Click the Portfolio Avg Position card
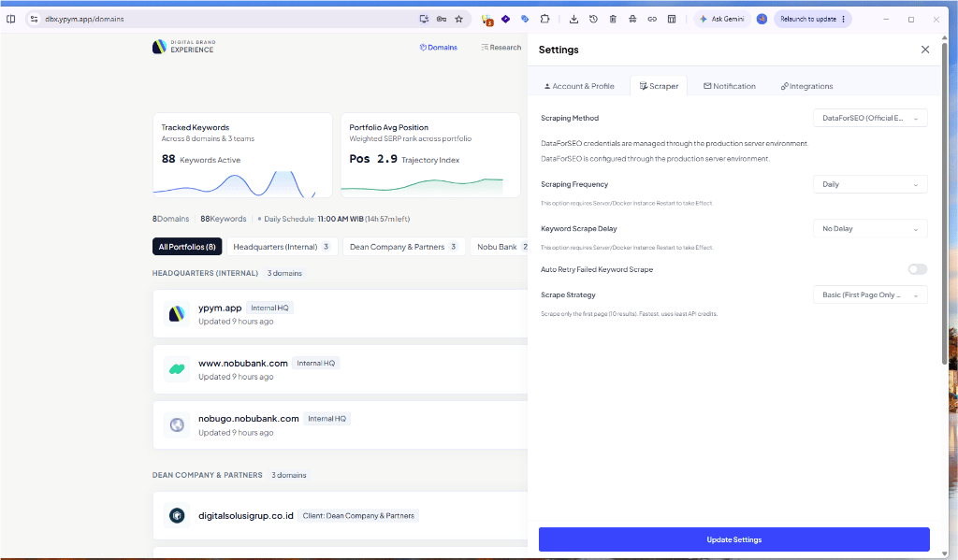This screenshot has width=958, height=560. (x=430, y=155)
